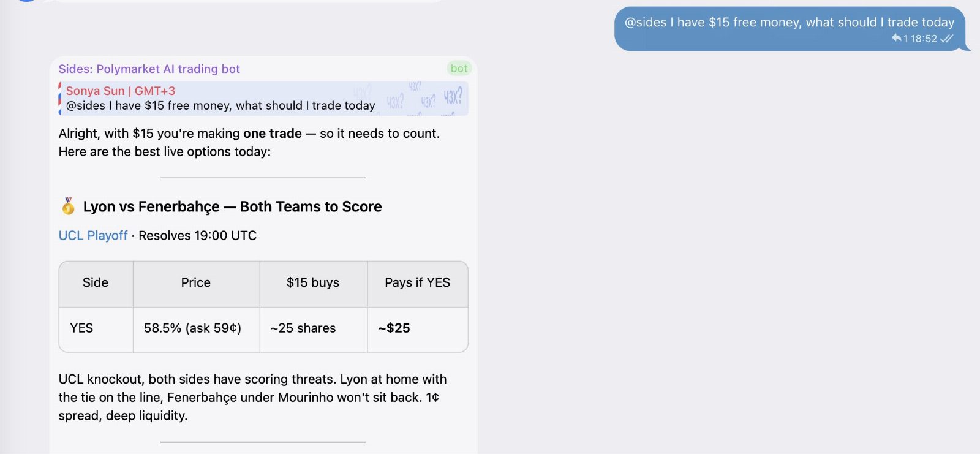Click the Side column header

96,284
